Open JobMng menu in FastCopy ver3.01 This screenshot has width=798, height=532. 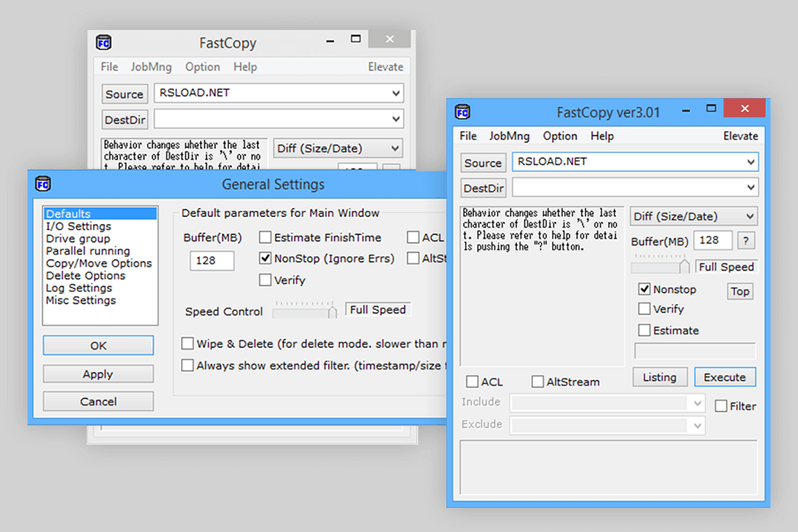click(x=509, y=135)
